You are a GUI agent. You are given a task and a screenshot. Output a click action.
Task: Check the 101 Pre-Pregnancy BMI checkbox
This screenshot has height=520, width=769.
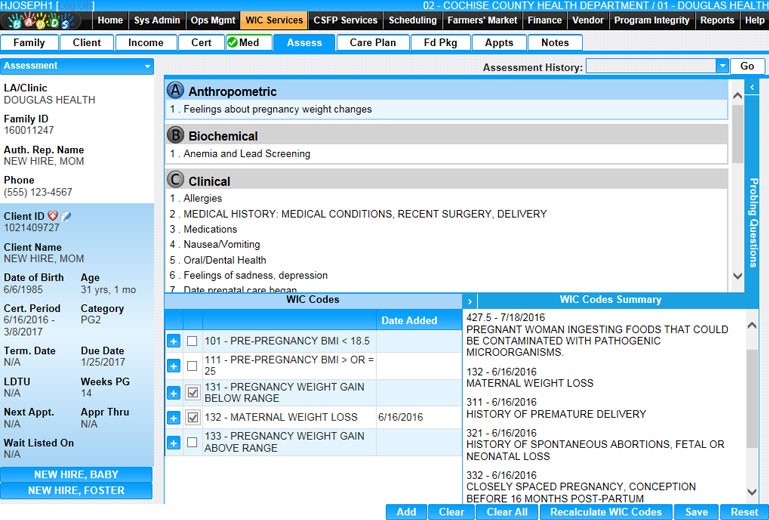[x=192, y=342]
